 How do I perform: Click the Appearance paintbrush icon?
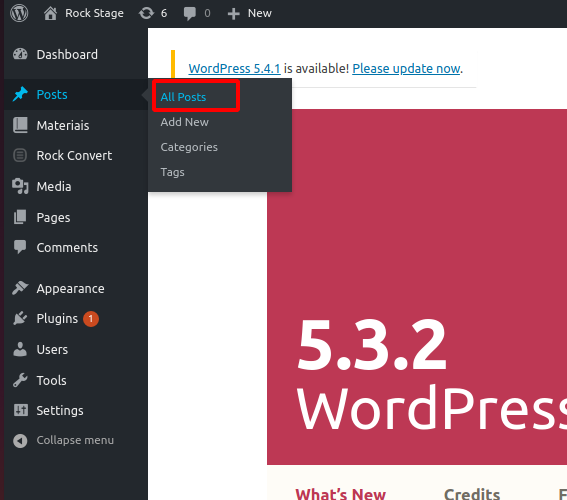pos(20,288)
